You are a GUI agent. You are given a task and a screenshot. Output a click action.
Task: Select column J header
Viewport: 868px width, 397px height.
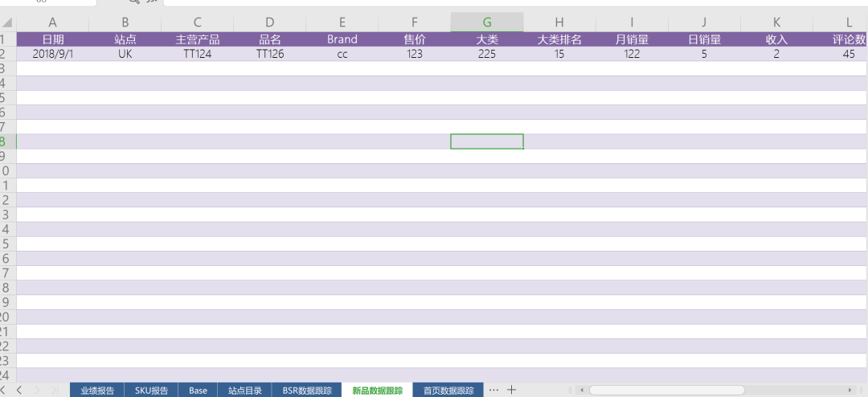704,23
